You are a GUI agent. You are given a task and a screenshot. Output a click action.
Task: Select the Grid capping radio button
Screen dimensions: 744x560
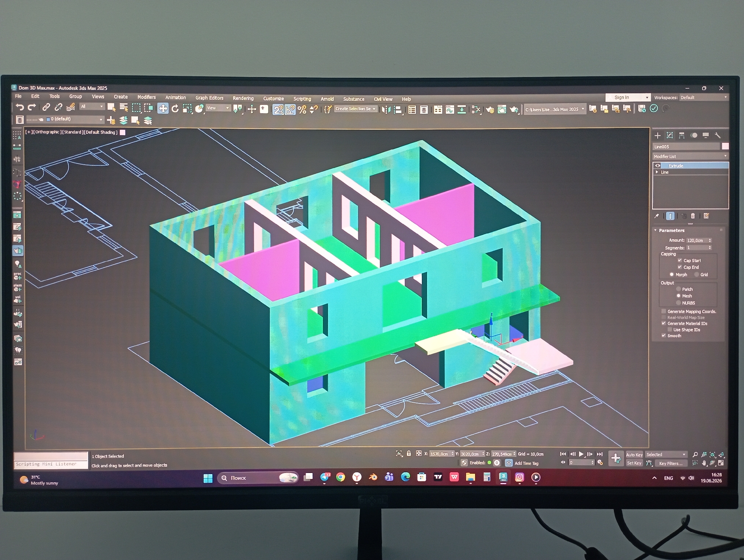point(696,274)
